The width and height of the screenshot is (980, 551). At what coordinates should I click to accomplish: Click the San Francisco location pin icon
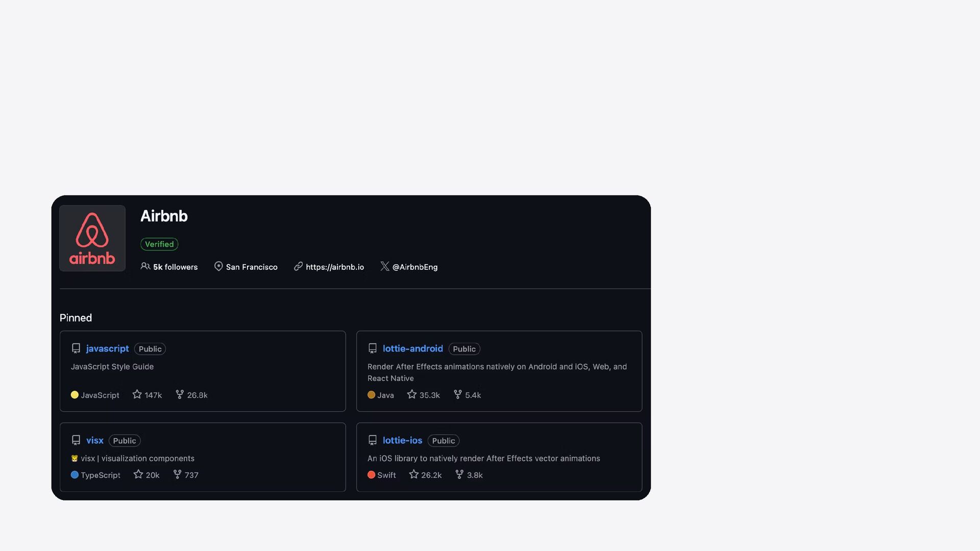218,266
